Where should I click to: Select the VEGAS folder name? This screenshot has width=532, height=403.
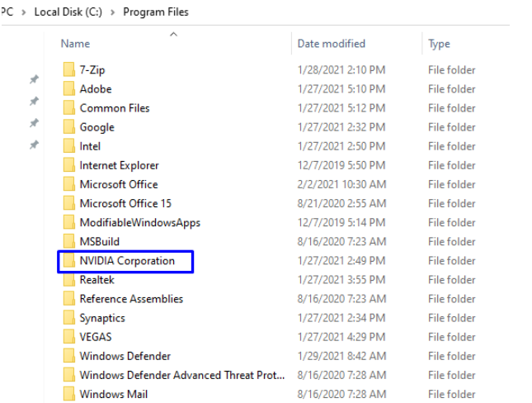click(96, 337)
